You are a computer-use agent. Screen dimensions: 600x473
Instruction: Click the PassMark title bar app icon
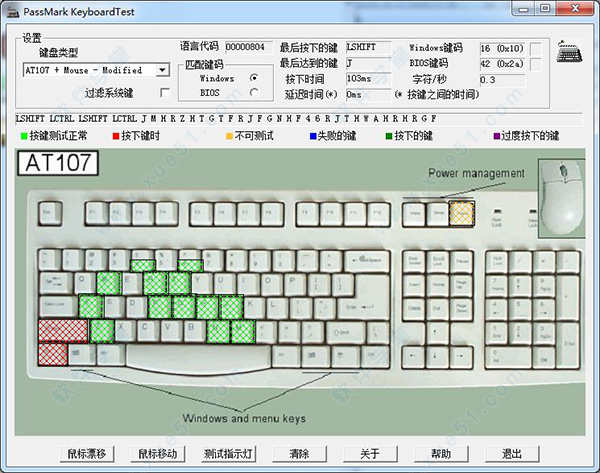tap(13, 11)
